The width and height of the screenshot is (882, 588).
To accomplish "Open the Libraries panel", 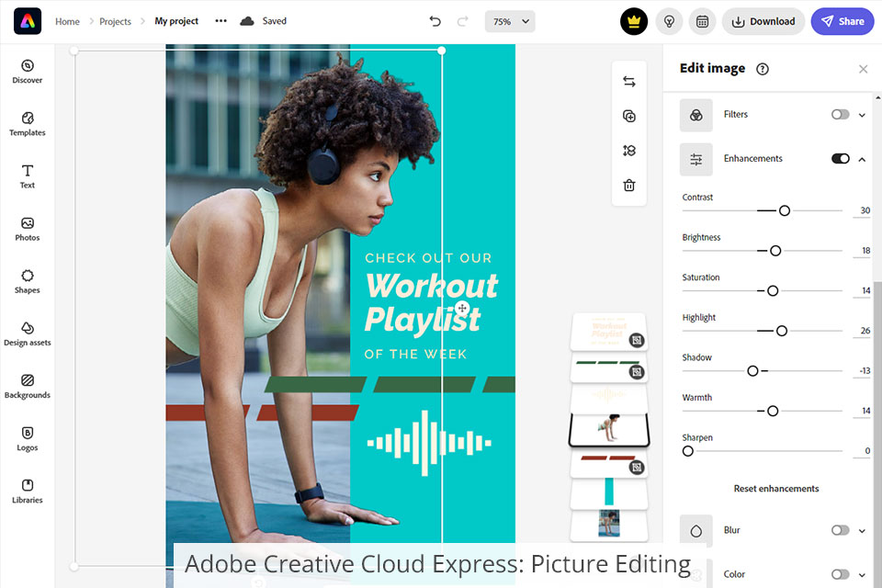I will click(x=27, y=492).
